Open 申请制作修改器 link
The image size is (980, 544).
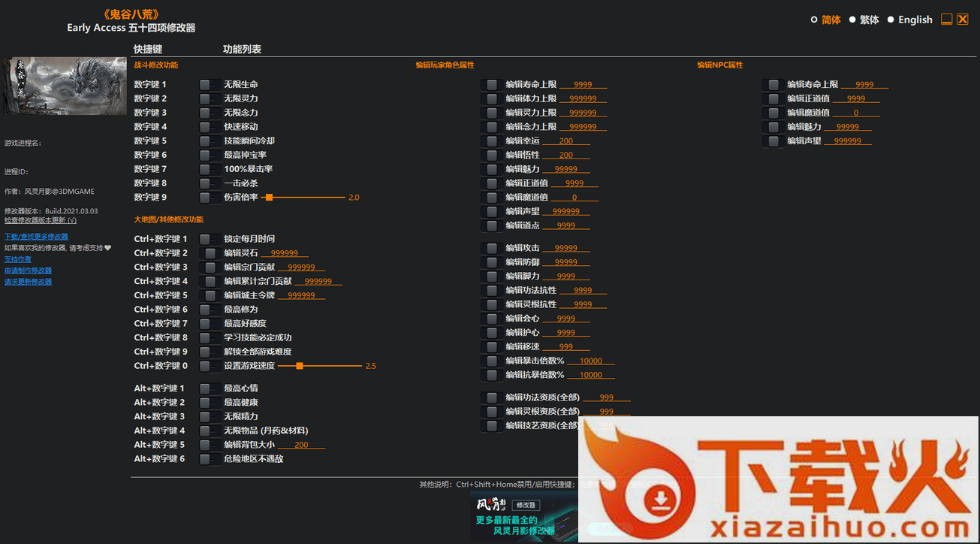pyautogui.click(x=28, y=270)
